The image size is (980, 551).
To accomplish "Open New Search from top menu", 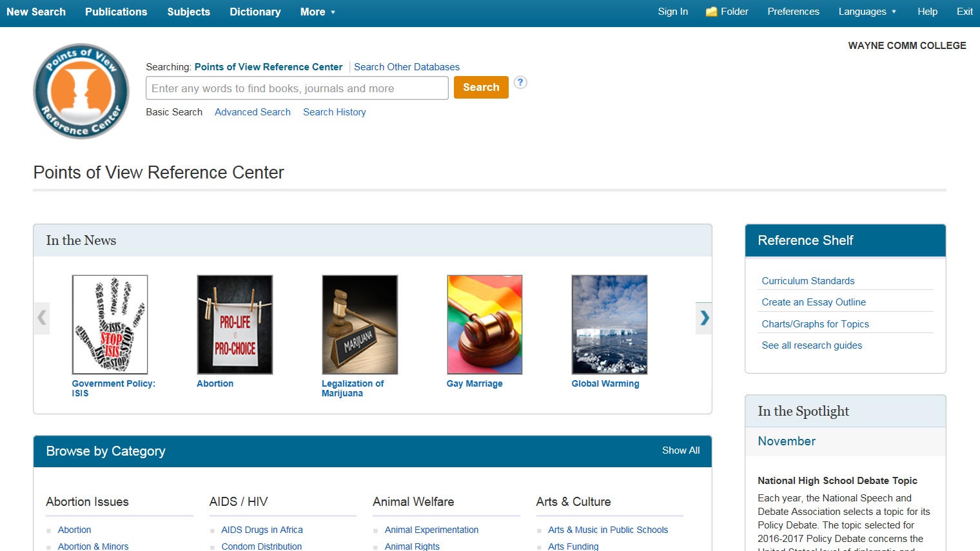I will coord(36,12).
